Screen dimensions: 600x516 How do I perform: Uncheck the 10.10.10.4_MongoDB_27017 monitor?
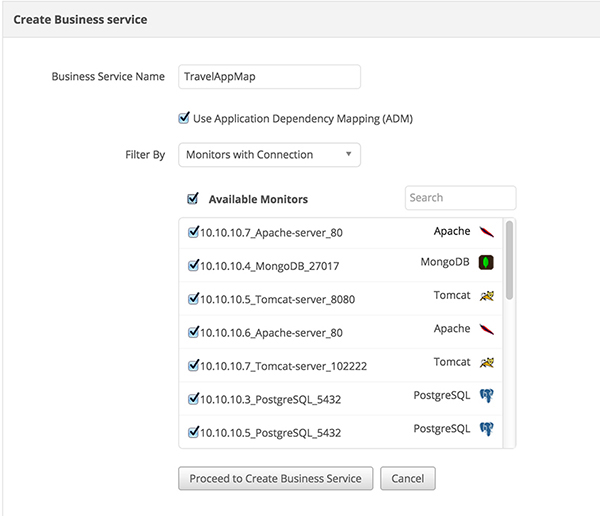pyautogui.click(x=194, y=265)
